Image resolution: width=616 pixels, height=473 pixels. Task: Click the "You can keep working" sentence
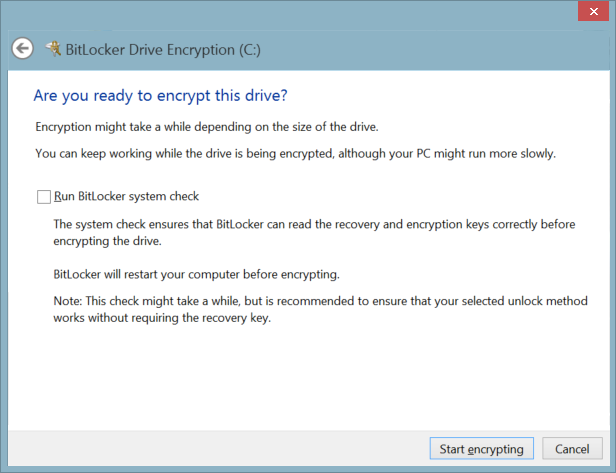click(295, 154)
